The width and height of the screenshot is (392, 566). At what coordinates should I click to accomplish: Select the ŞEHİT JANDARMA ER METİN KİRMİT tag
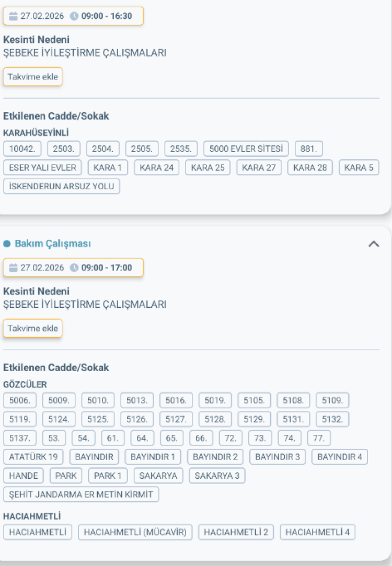tap(81, 494)
